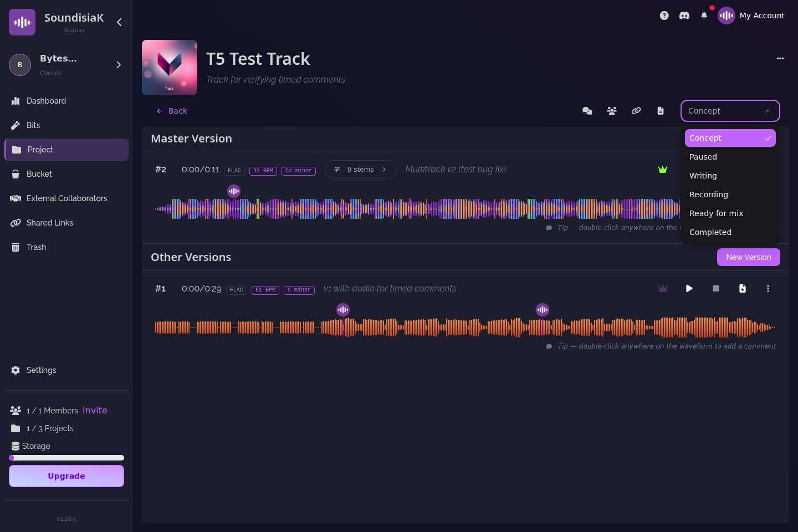Click second comment marker on version #1 waveform

coord(543,310)
